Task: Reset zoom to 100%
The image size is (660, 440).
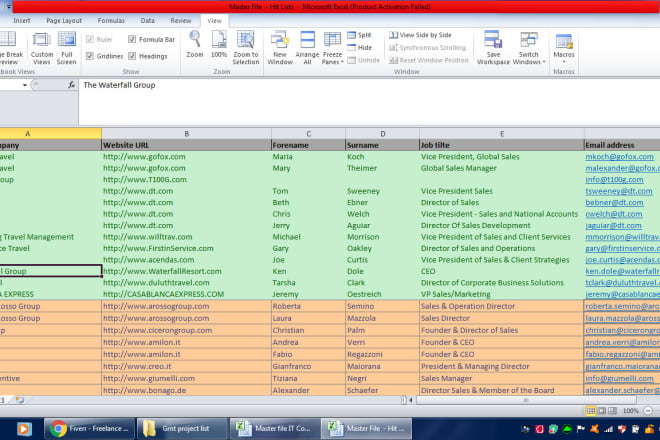Action: click(x=219, y=45)
